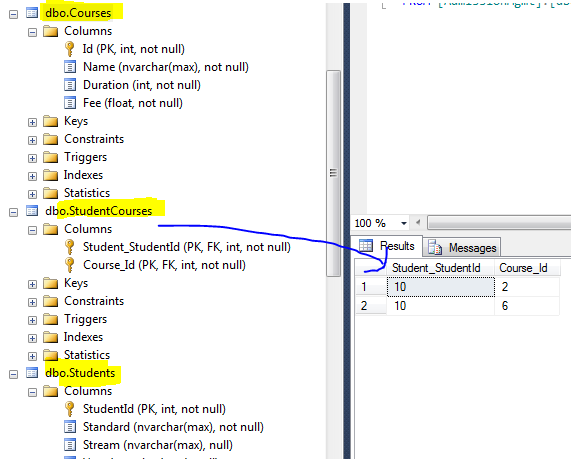Click the query editor horizontal scrollbar track
The width and height of the screenshot is (571, 459).
tap(499, 223)
